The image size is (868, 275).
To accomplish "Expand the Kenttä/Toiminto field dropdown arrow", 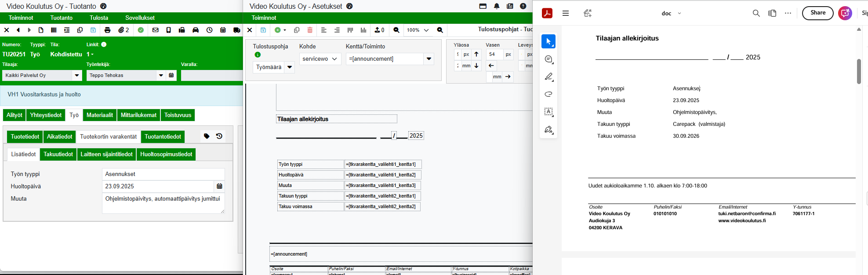I will coord(429,59).
